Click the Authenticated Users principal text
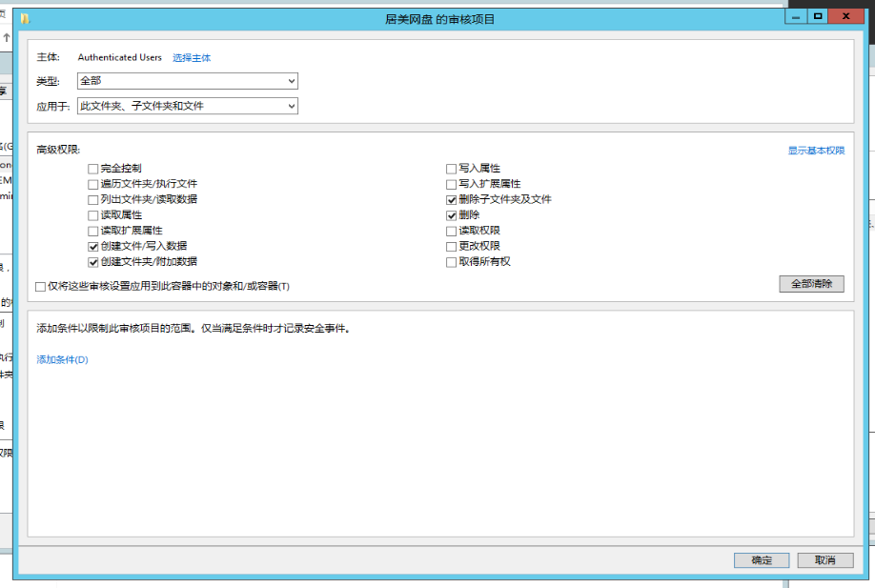The width and height of the screenshot is (875, 588). tap(119, 57)
